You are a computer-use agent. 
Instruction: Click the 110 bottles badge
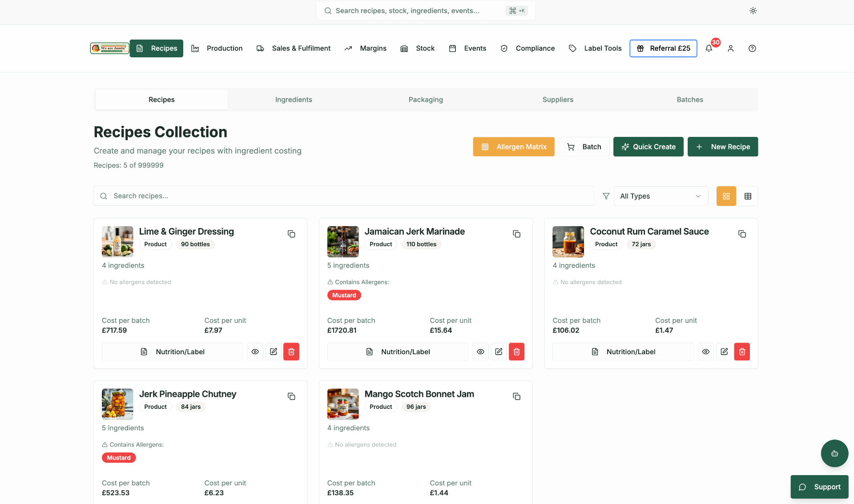421,244
